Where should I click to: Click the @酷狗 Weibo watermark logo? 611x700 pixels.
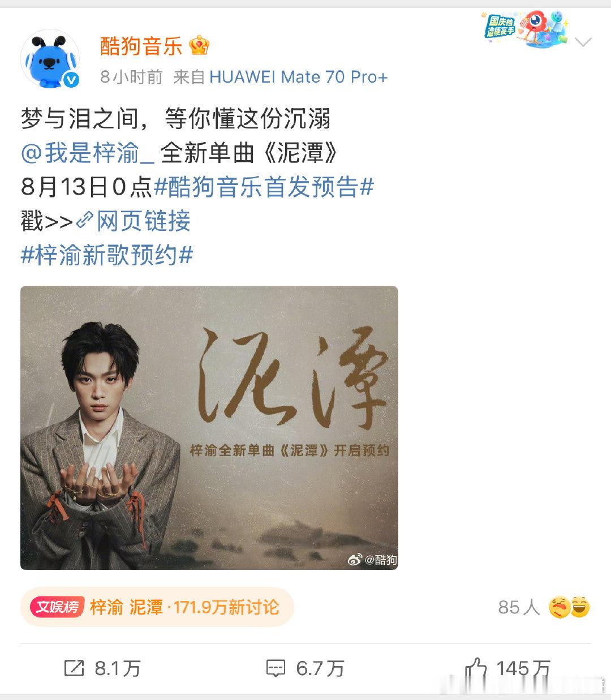pyautogui.click(x=372, y=560)
